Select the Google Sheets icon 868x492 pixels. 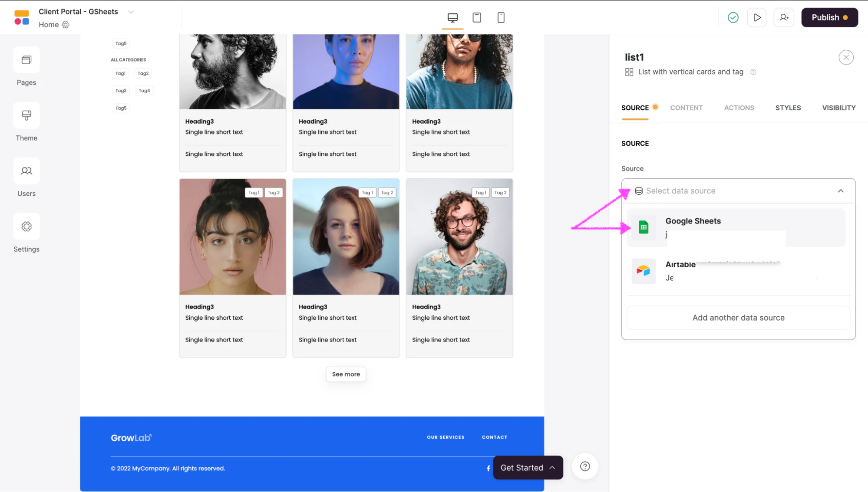pos(644,227)
